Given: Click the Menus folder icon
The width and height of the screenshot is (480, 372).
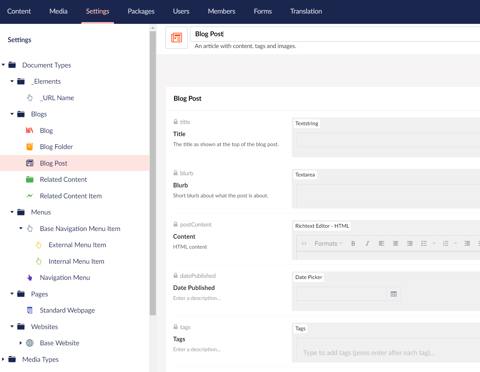Looking at the screenshot, I should coord(21,212).
